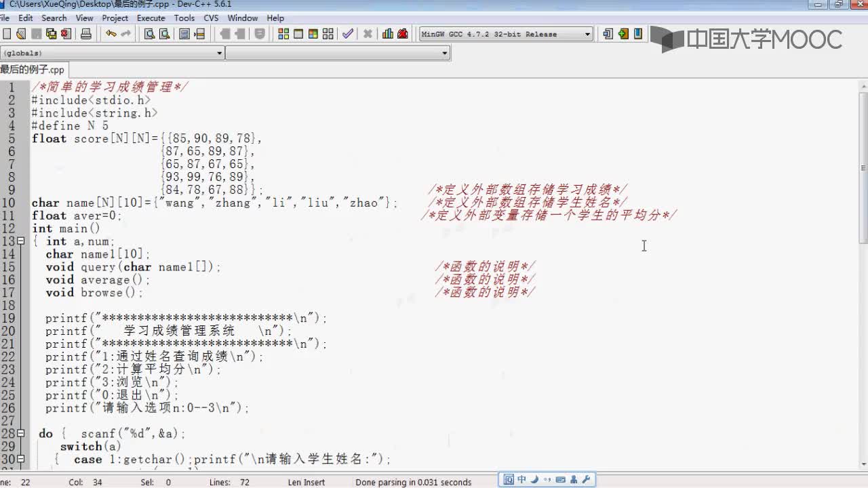This screenshot has width=868, height=488.
Task: Open the Edit menu
Action: 26,18
